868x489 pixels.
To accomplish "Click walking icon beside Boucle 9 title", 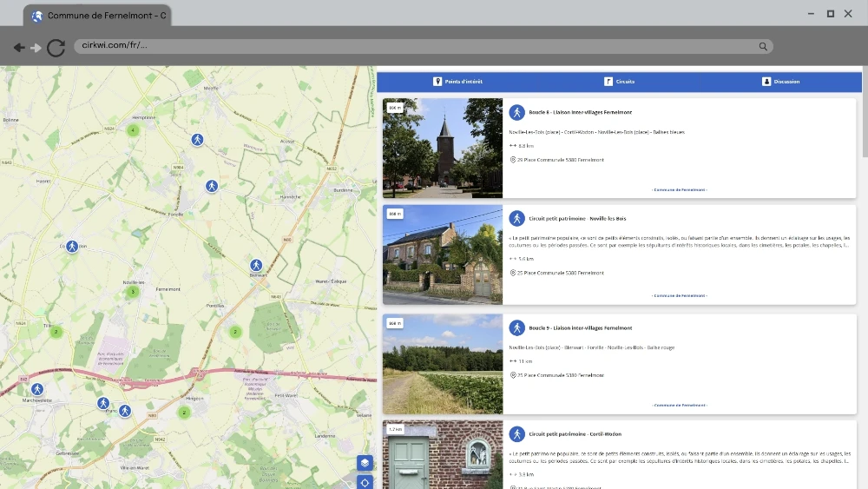I will tap(517, 327).
